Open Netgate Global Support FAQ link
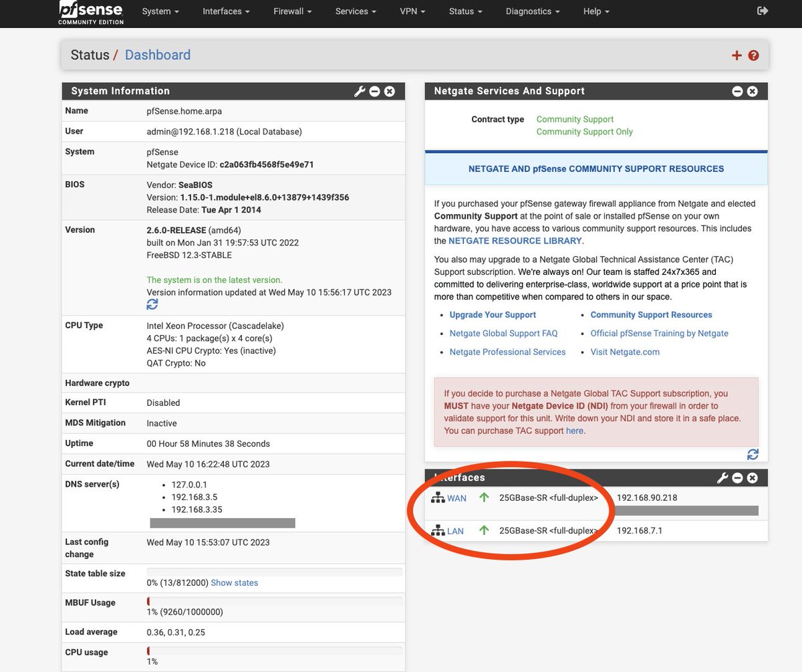The height and width of the screenshot is (672, 802). 503,333
